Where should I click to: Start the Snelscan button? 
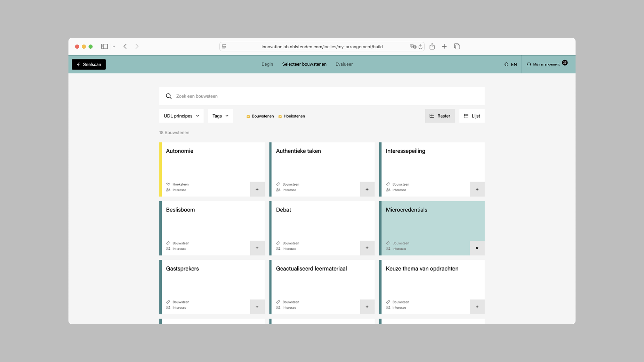coord(89,64)
